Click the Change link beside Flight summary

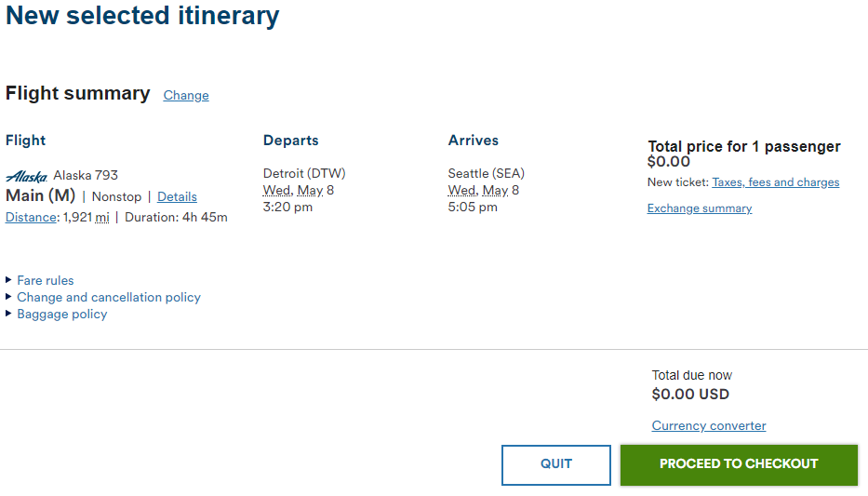(186, 95)
